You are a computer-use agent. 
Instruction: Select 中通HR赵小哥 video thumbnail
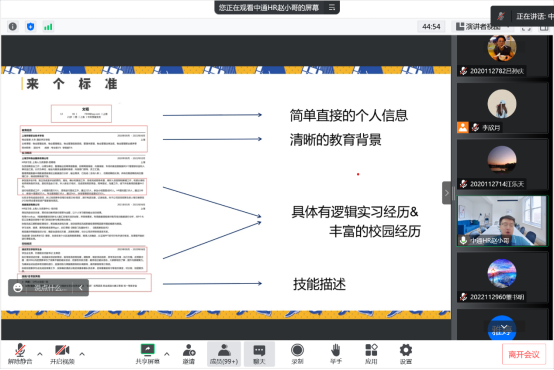coord(502,221)
